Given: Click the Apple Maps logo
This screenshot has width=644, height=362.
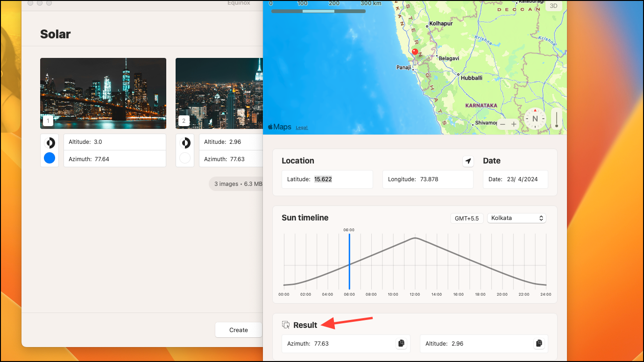Looking at the screenshot, I should (x=280, y=127).
